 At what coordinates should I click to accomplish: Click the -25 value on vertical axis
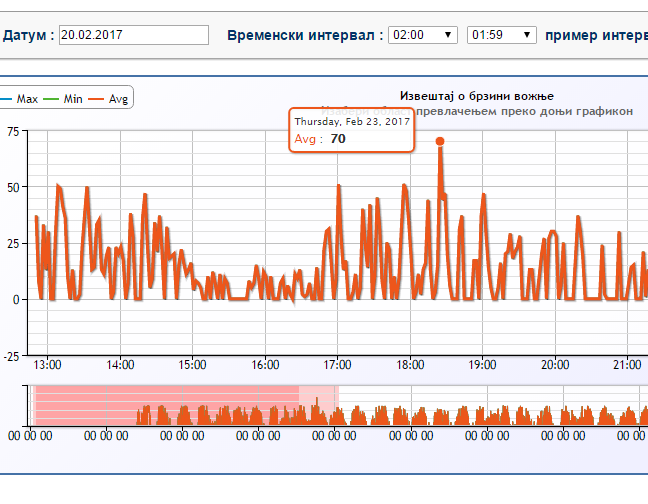[x=10, y=355]
